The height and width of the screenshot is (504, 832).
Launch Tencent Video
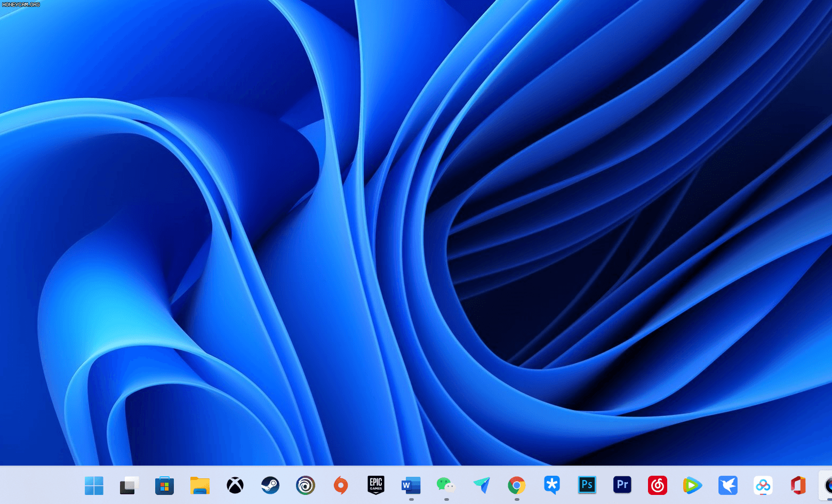click(x=692, y=485)
